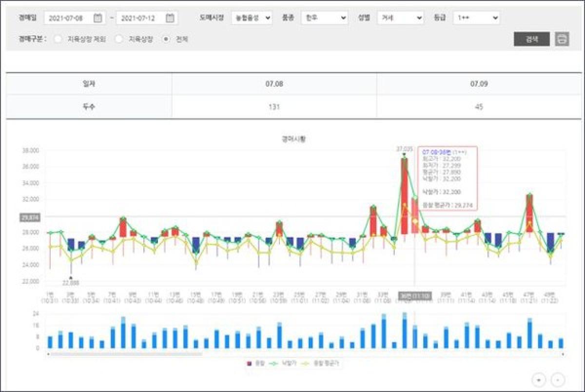Image resolution: width=585 pixels, height=392 pixels.
Task: Select the 지육상장 radio button
Action: tap(119, 39)
